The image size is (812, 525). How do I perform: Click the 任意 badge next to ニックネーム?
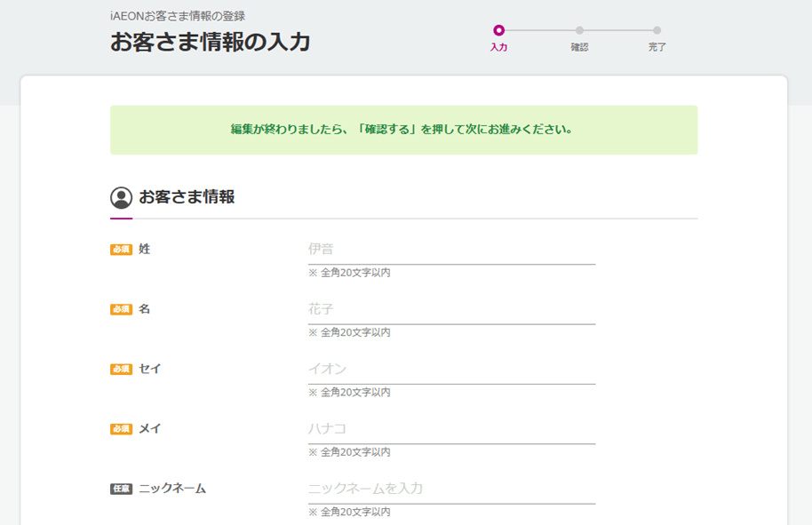(121, 489)
